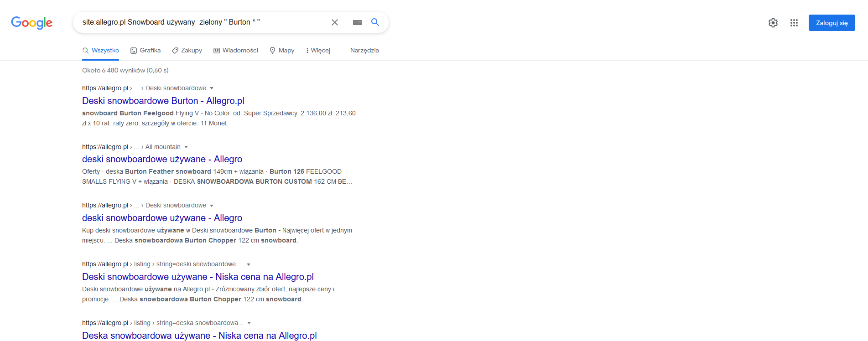The height and width of the screenshot is (341, 868).
Task: Switch to the Zakupy tab
Action: pos(187,51)
